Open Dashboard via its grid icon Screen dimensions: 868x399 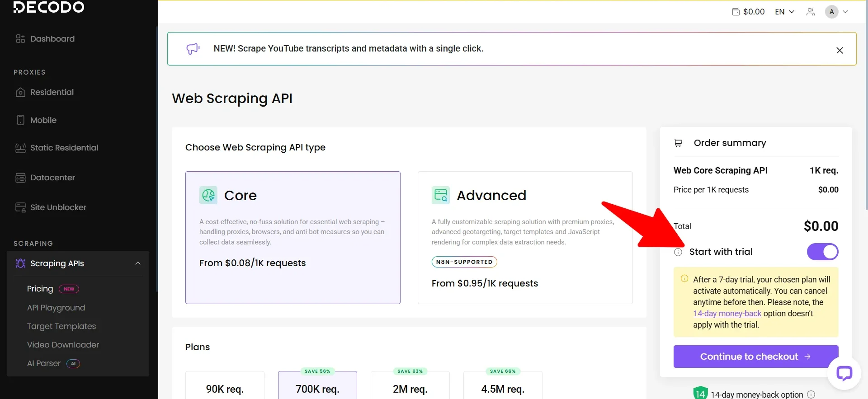pos(20,39)
